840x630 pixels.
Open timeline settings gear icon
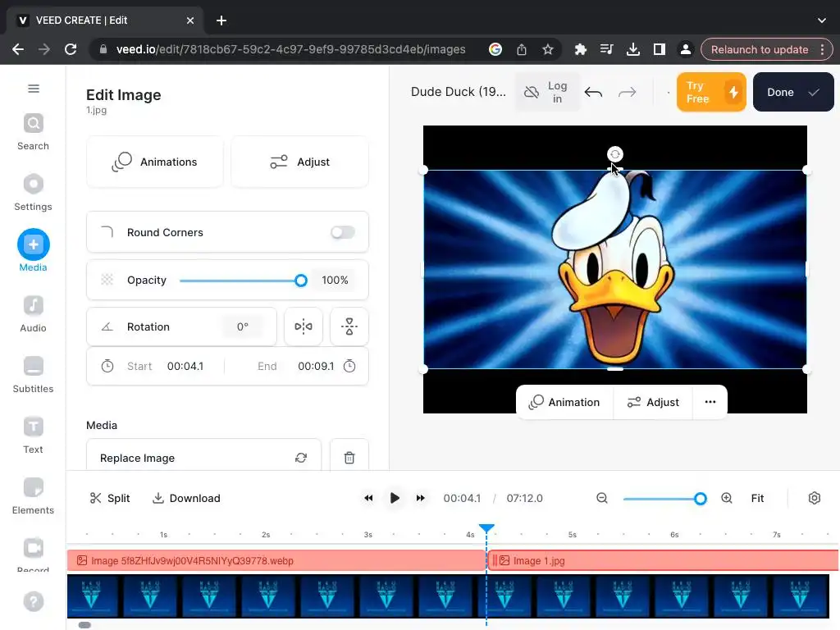[x=815, y=498]
